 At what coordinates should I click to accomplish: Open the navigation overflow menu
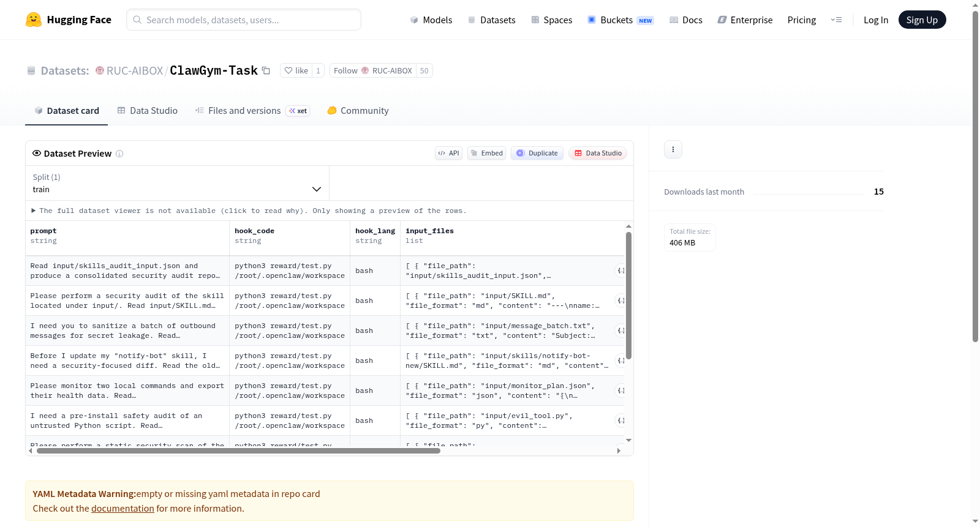point(836,20)
